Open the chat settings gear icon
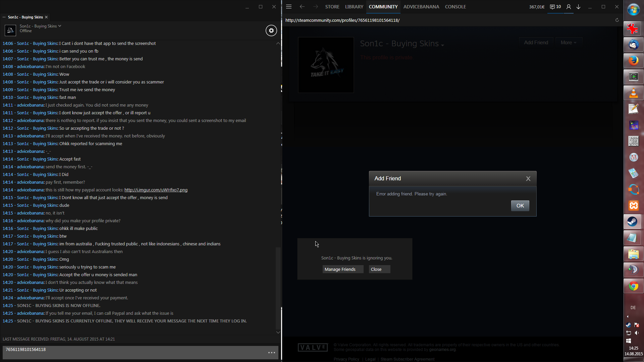Image resolution: width=644 pixels, height=362 pixels. (x=271, y=31)
